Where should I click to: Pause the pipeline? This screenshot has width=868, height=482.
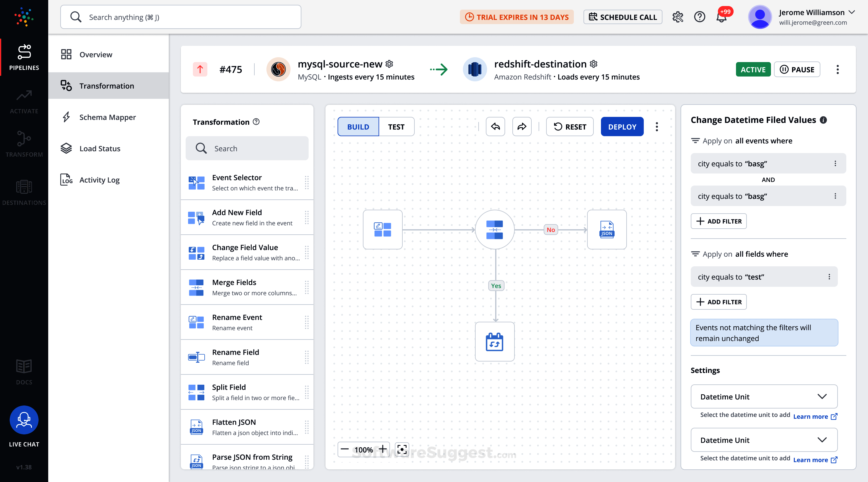tap(797, 69)
